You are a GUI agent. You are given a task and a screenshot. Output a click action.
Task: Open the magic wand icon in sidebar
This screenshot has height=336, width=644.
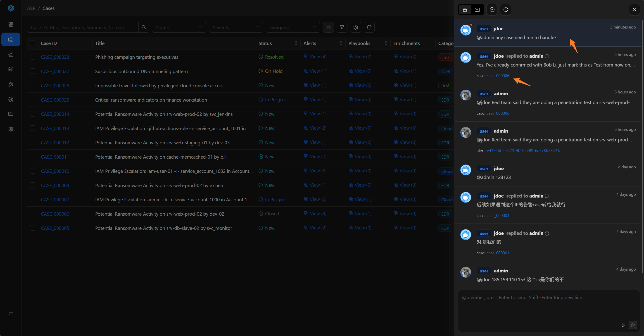pyautogui.click(x=11, y=84)
